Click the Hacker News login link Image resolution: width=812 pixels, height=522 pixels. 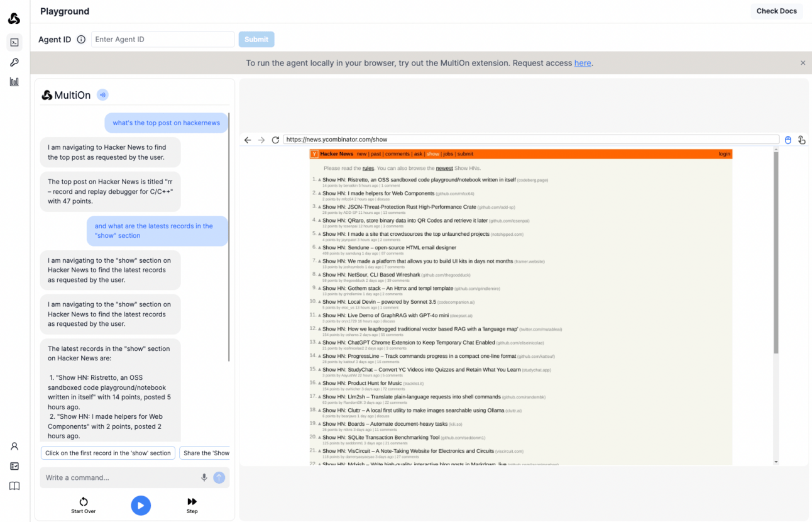pos(725,154)
